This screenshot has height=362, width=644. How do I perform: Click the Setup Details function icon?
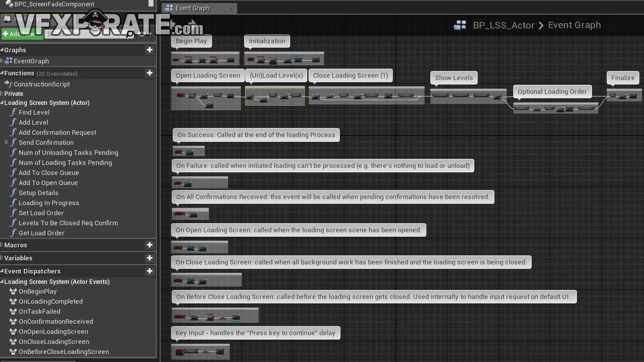click(x=13, y=193)
